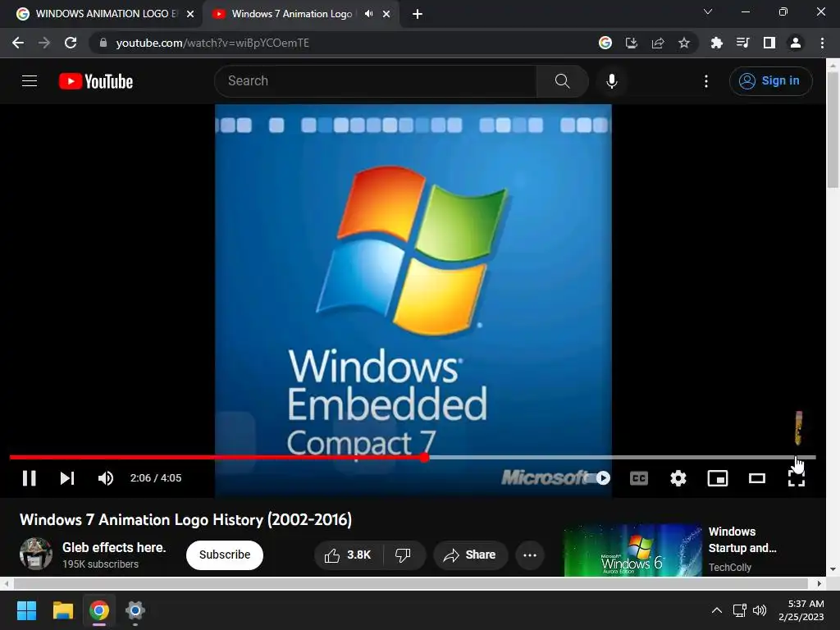Click the search magnifier button
The height and width of the screenshot is (630, 840).
(563, 81)
